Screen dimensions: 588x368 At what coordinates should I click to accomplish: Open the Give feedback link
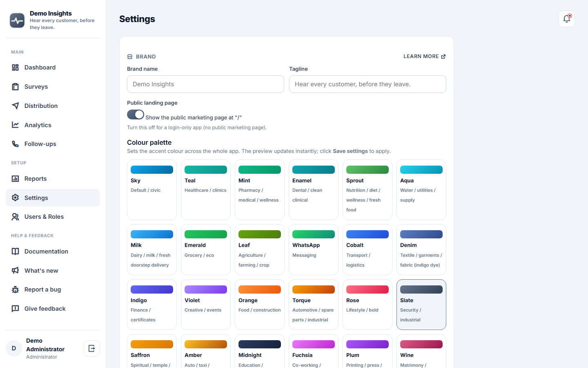coord(53,309)
